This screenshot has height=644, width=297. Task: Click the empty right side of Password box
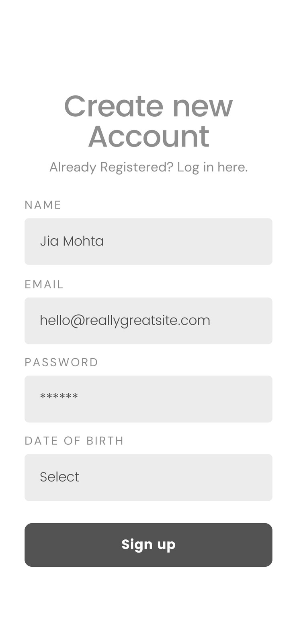coord(209,399)
